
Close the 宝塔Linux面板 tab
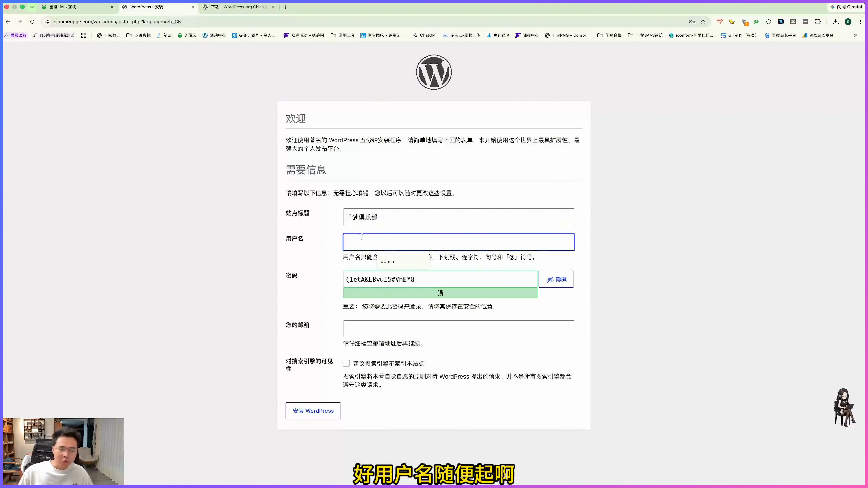point(112,7)
